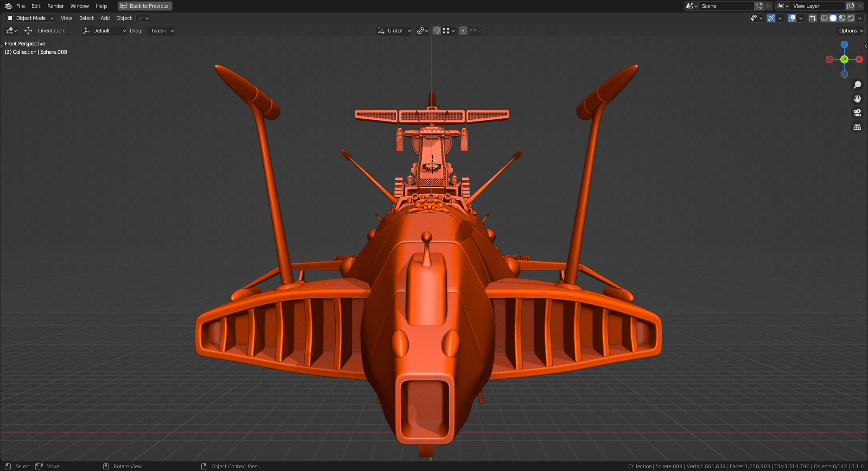Open the Window menu
Screen dimensions: 868x471
pos(79,6)
